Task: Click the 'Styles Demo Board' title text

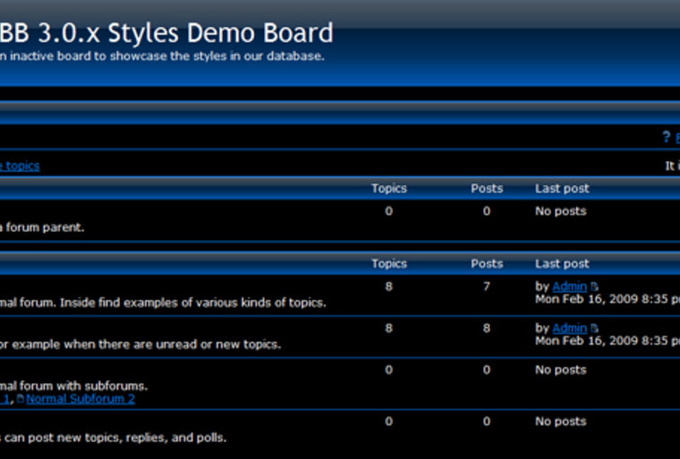Action: pyautogui.click(x=220, y=33)
